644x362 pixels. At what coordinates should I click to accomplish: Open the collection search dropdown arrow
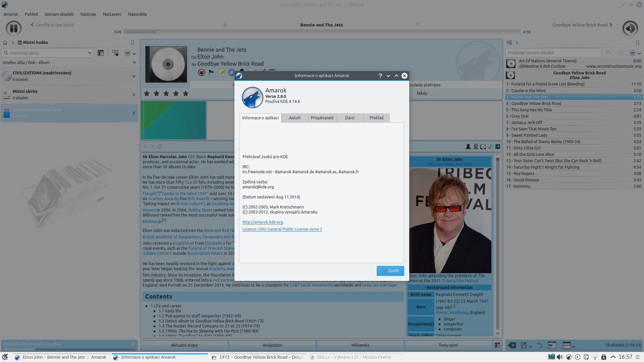[90, 53]
